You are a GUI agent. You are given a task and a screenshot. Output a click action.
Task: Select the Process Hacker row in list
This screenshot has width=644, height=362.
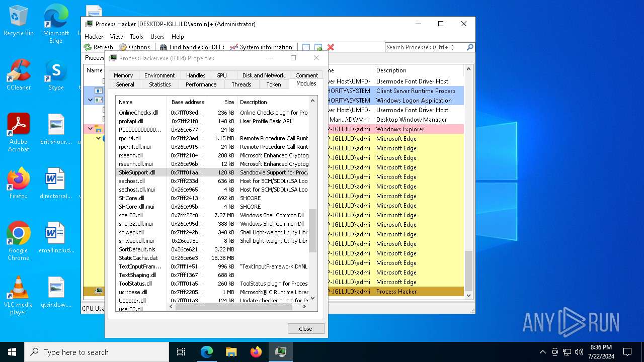(395, 292)
